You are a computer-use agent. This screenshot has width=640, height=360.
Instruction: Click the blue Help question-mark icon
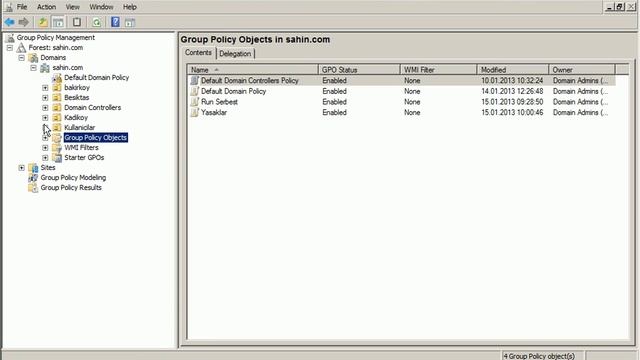115,22
